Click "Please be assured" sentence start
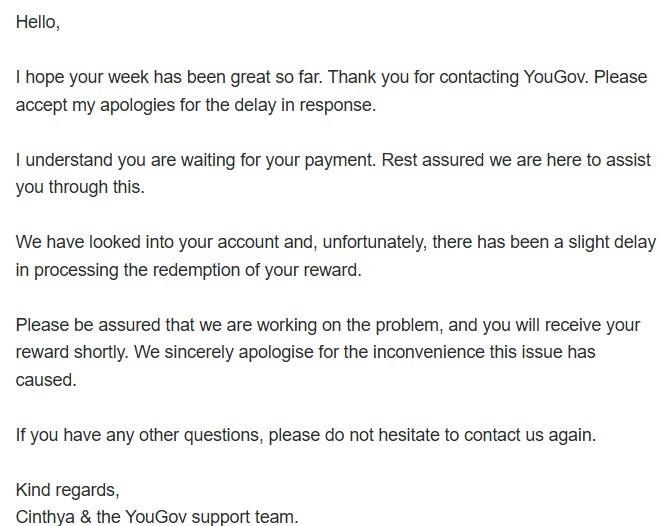Screen dimensions: 667x526 point(88,325)
